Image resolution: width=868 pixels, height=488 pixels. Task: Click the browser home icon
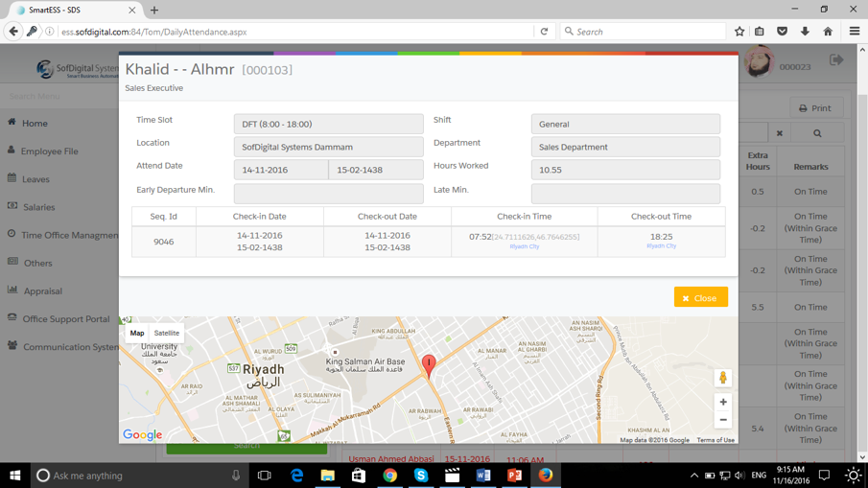pyautogui.click(x=828, y=32)
